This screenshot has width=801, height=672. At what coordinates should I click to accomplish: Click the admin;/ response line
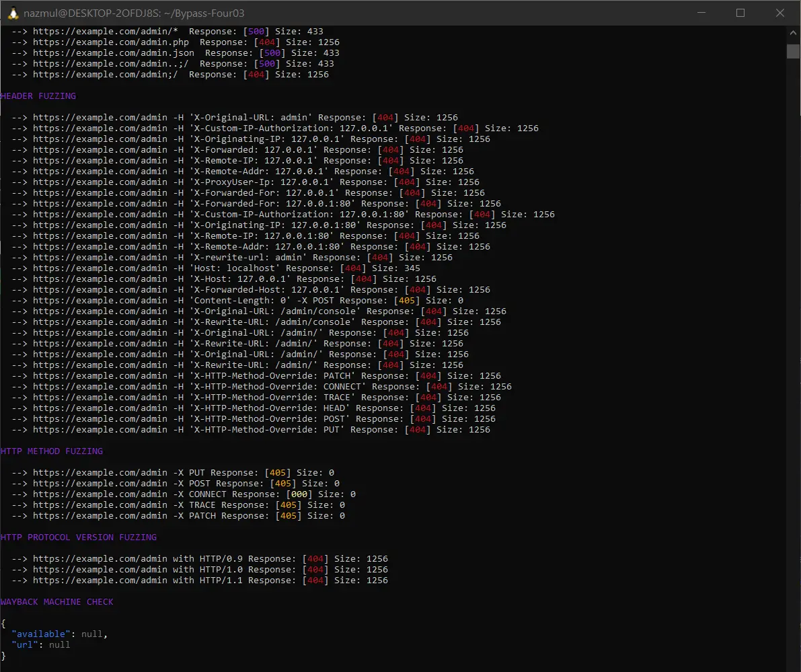click(x=171, y=75)
